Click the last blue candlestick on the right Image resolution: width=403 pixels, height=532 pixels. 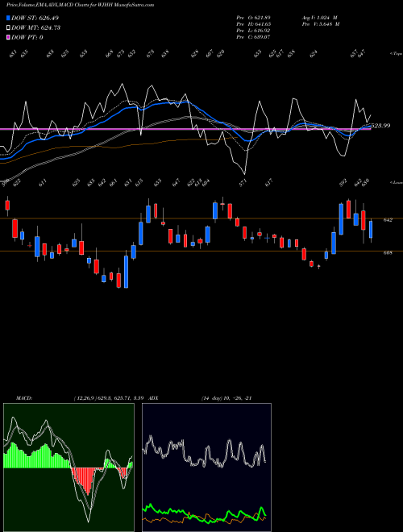point(371,230)
